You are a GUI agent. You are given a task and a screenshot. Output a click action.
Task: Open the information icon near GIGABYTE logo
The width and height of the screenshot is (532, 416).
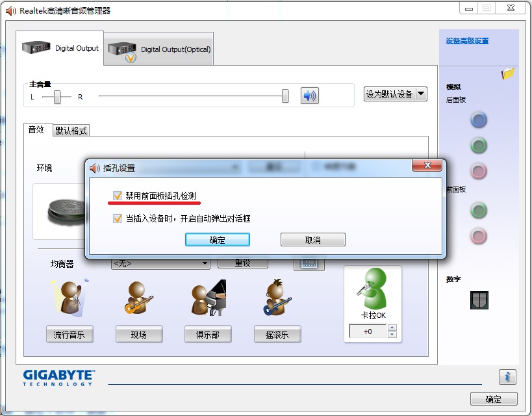point(507,376)
